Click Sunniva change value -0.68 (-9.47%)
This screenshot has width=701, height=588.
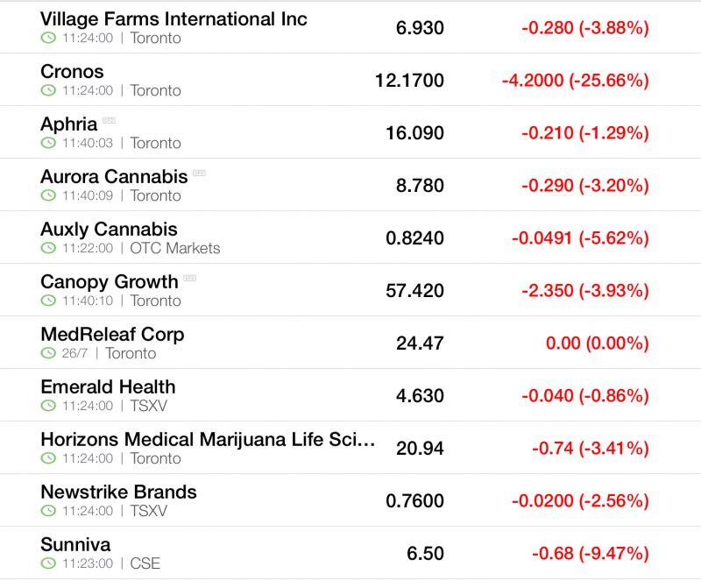point(591,554)
